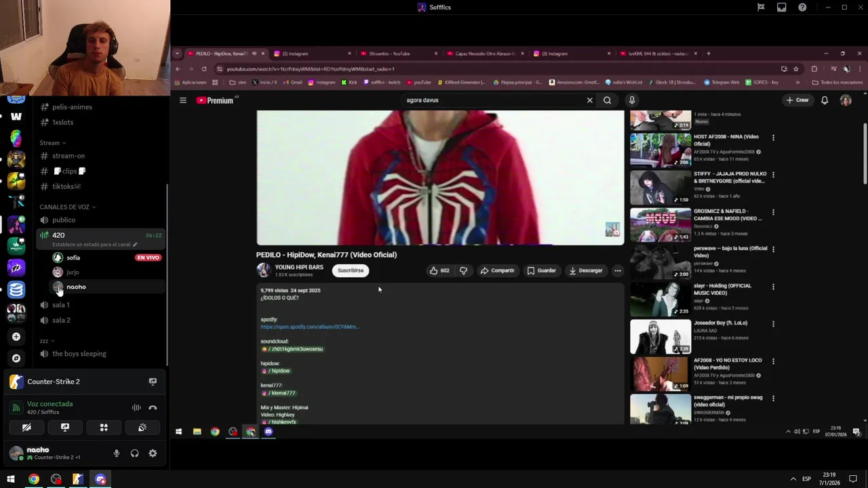This screenshot has width=868, height=488.
Task: Click the YouTube notifications bell in stream
Action: [x=825, y=100]
